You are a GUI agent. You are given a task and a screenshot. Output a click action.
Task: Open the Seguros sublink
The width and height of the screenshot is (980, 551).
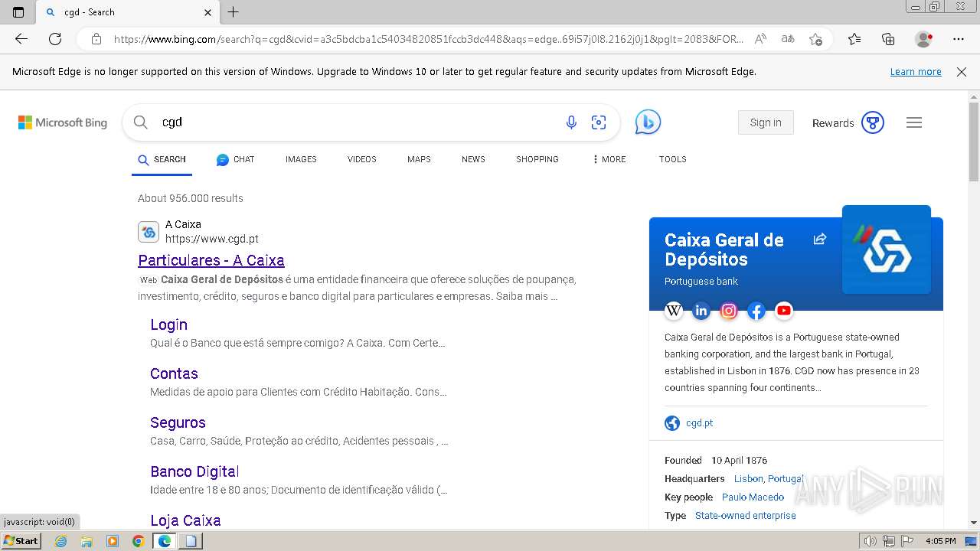(x=178, y=422)
